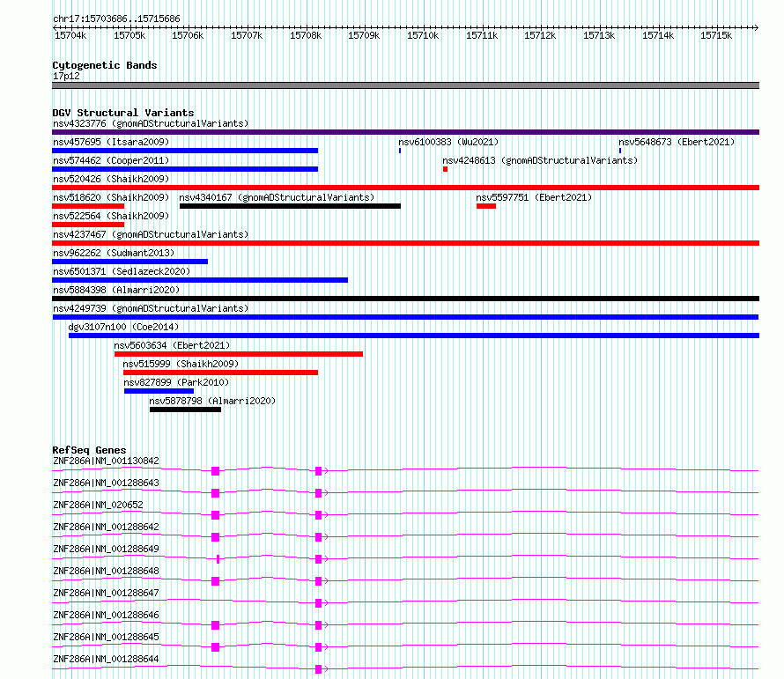784x679 pixels.
Task: Click the blue dgv3107n100 variant bar
Action: (x=414, y=336)
